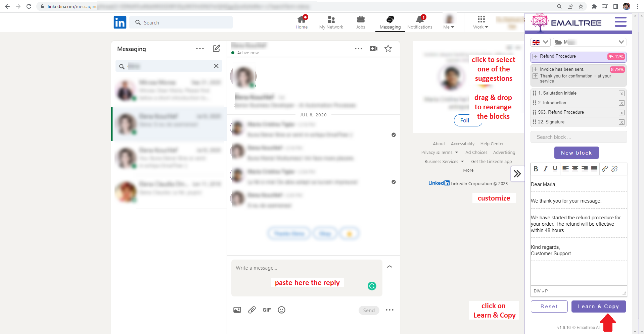
Task: Open conversation options three dots
Action: [x=359, y=49]
